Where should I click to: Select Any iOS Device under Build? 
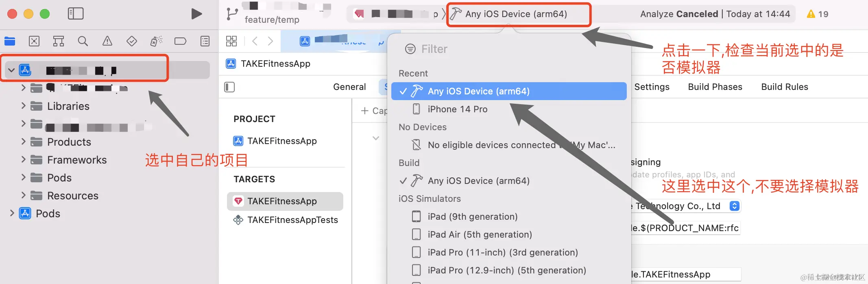pyautogui.click(x=509, y=181)
